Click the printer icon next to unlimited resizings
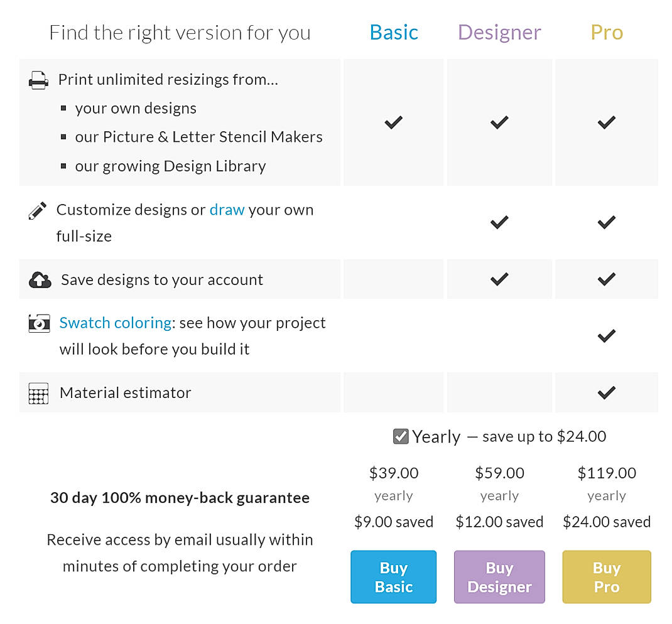This screenshot has width=672, height=624. coord(36,80)
